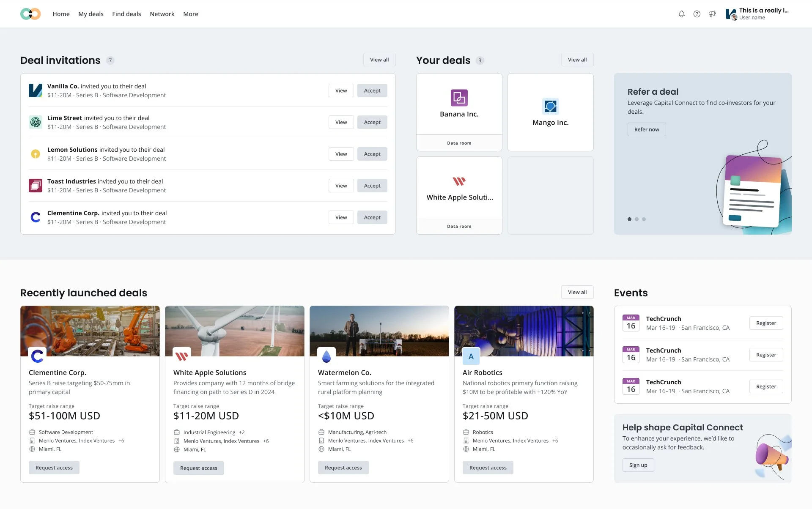Screen dimensions: 812x509
Task: Accept the Lemon Solutions invitation
Action: [x=372, y=154]
